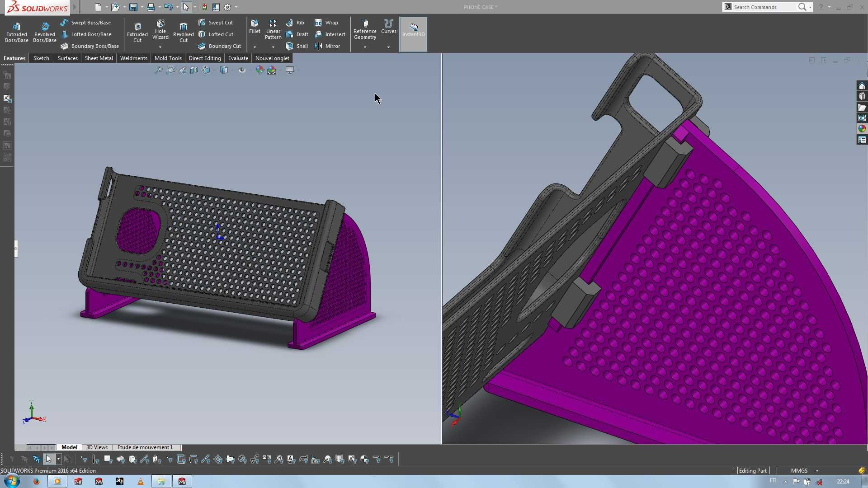868x488 pixels.
Task: Apply the Shell feature
Action: (x=297, y=46)
